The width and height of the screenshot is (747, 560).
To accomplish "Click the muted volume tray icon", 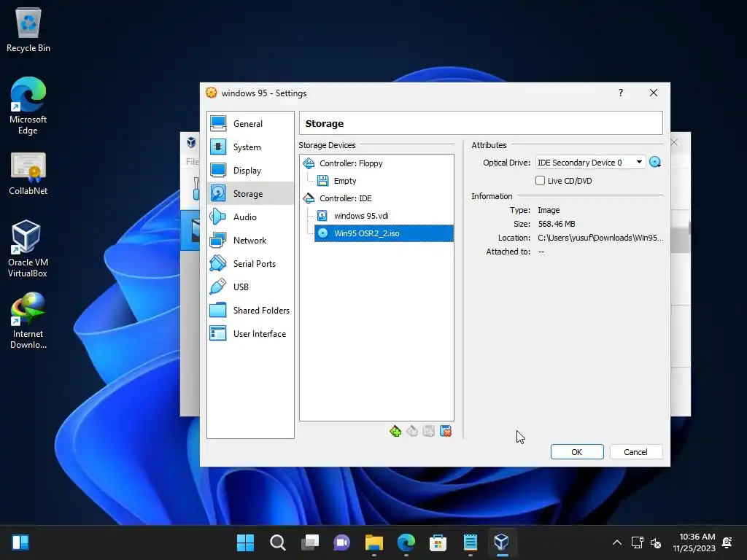I will (x=656, y=542).
